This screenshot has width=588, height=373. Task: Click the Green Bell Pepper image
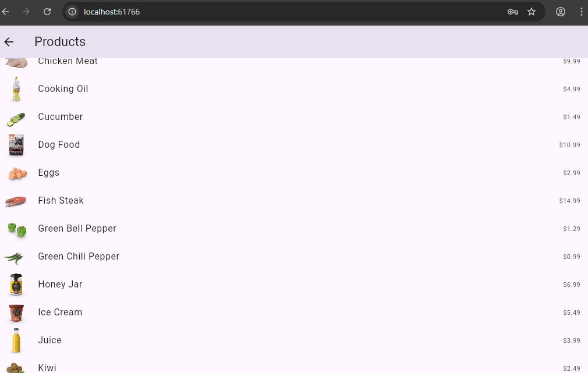pos(17,229)
